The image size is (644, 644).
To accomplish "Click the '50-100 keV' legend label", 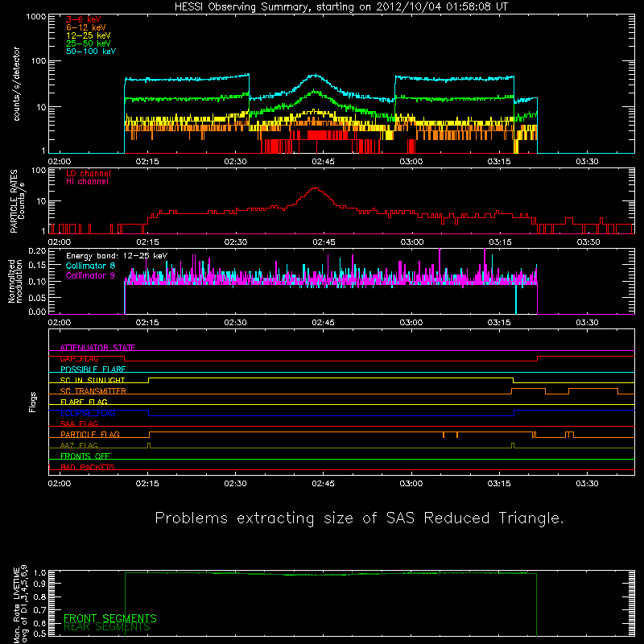I will tap(91, 52).
